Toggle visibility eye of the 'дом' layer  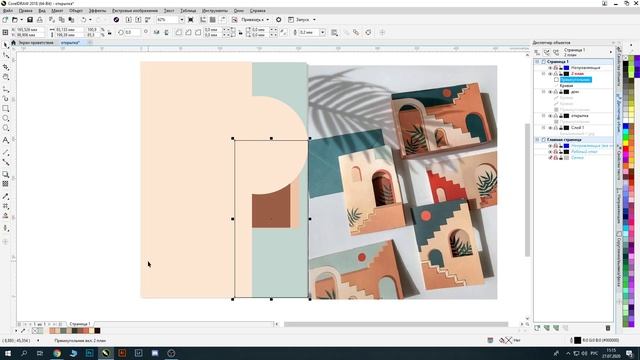(x=550, y=92)
